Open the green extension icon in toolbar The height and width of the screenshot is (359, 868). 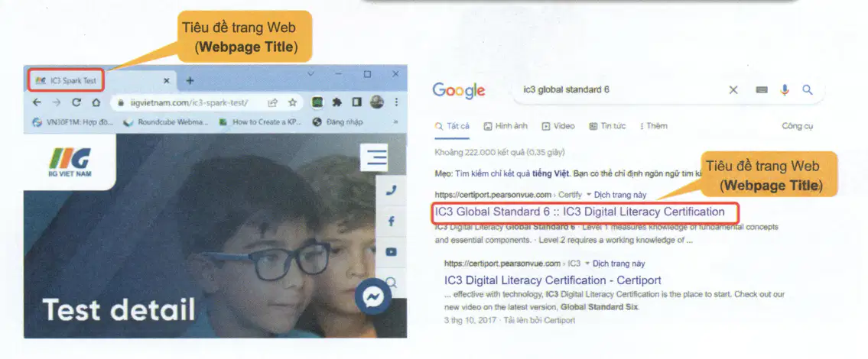[317, 102]
